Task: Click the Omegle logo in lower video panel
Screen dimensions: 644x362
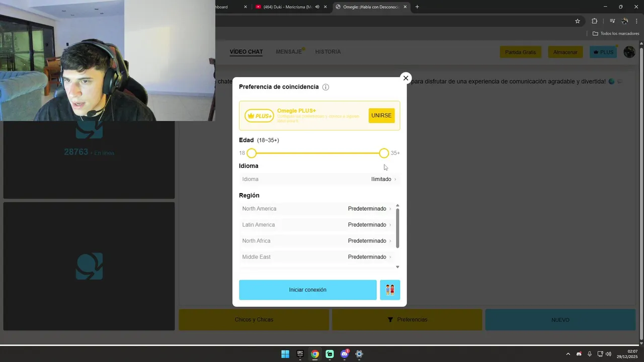Action: (89, 266)
